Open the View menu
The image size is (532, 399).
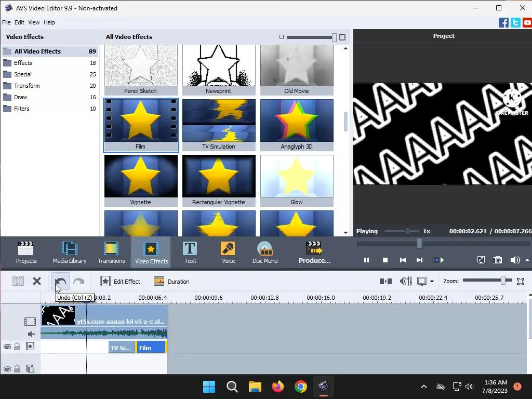34,22
